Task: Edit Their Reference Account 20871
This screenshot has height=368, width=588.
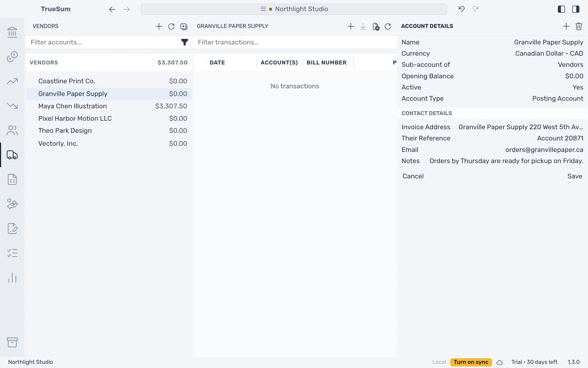Action: (x=560, y=138)
